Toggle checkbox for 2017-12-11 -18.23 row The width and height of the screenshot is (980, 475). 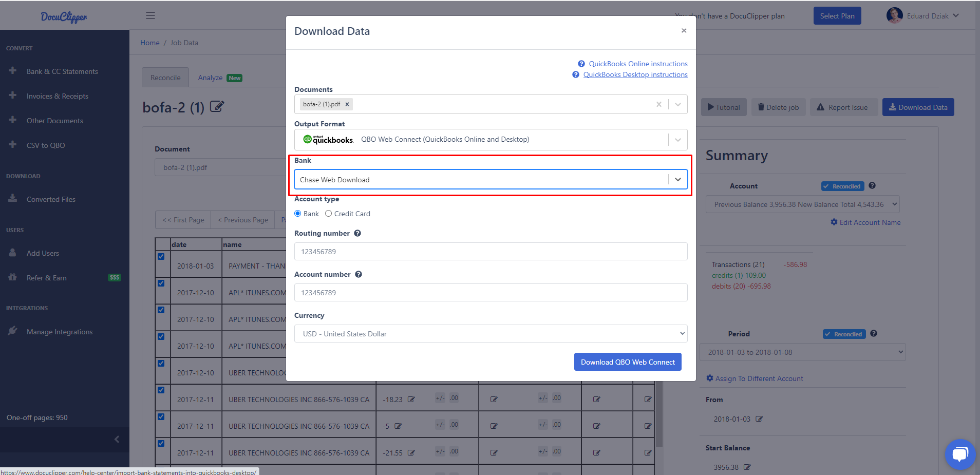pos(161,390)
